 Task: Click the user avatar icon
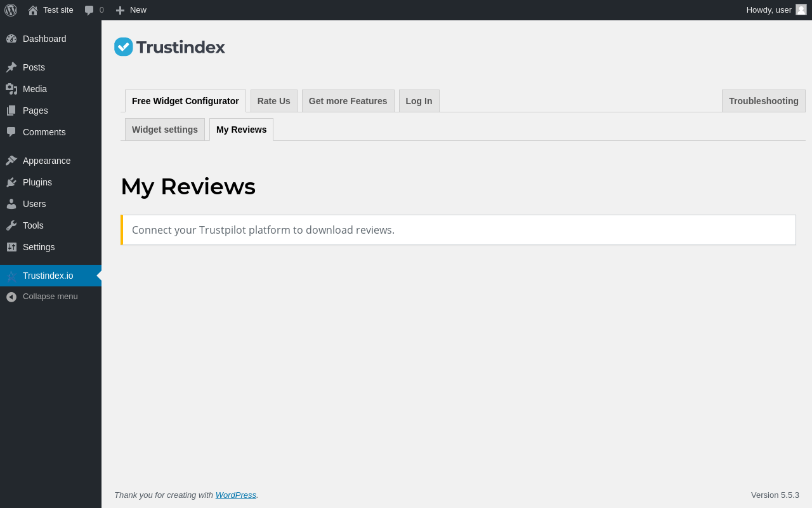coord(801,10)
